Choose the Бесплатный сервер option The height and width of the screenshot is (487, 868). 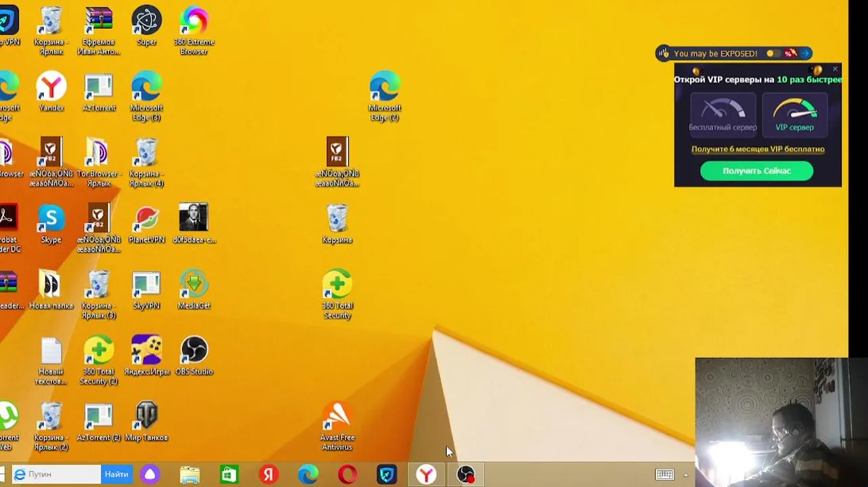click(x=723, y=114)
